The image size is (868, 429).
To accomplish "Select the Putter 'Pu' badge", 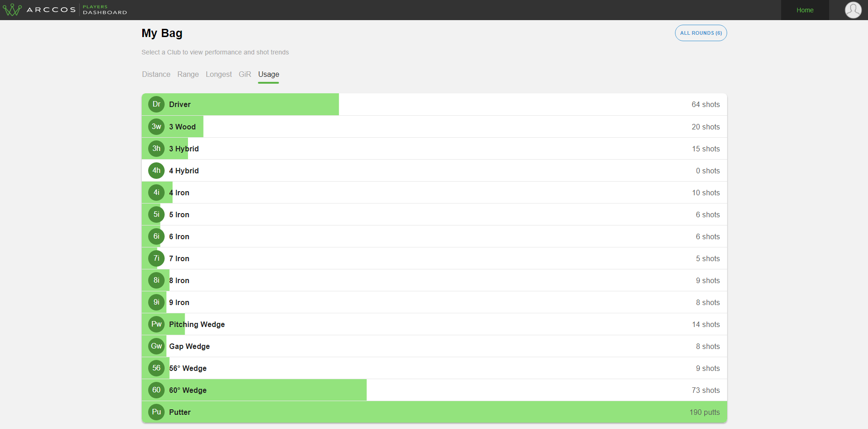I will point(156,412).
